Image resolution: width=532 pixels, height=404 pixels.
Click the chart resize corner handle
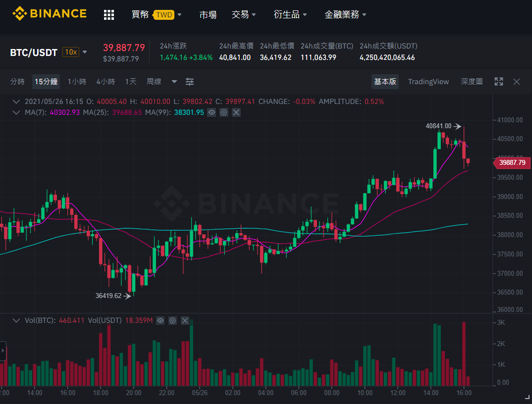[x=527, y=397]
